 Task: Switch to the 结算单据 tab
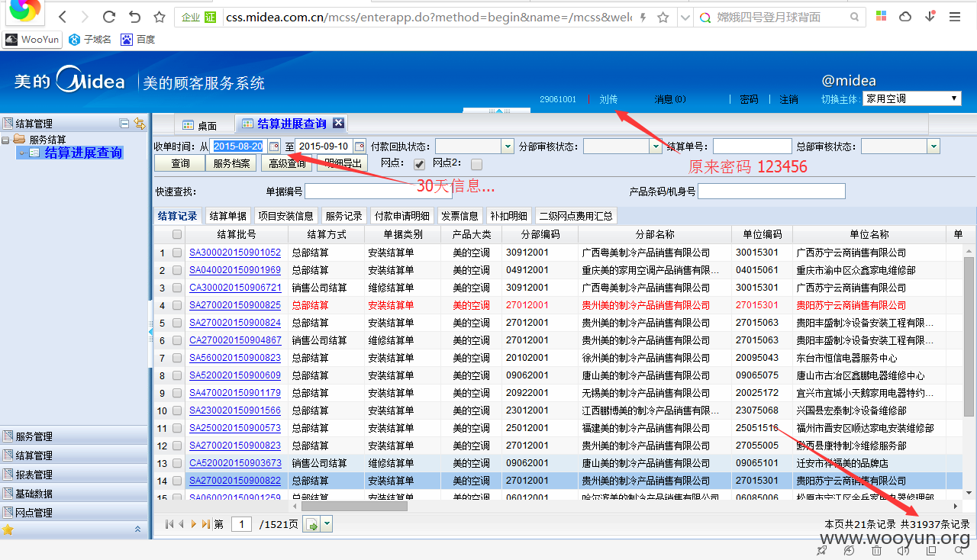pyautogui.click(x=228, y=216)
